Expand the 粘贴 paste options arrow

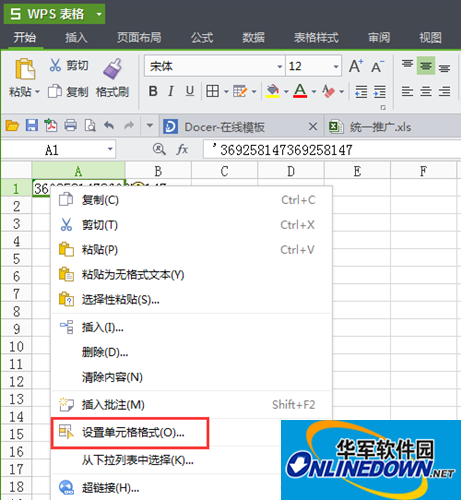(x=37, y=92)
